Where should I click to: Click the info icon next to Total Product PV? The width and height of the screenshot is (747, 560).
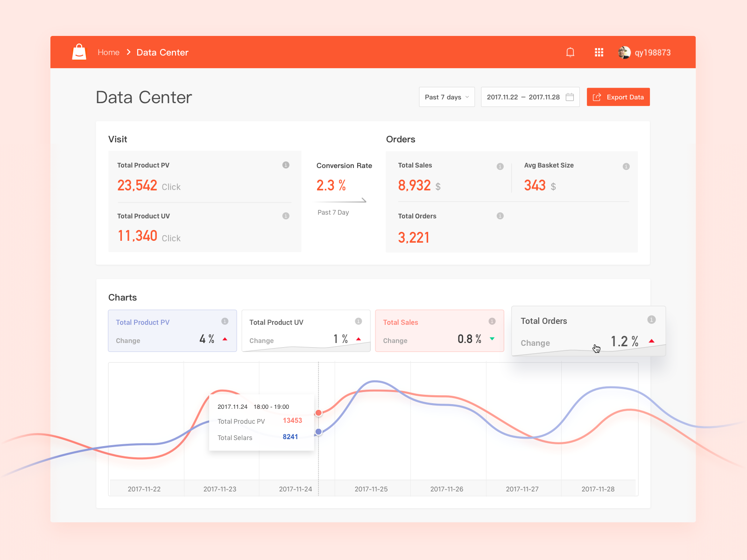pos(286,165)
